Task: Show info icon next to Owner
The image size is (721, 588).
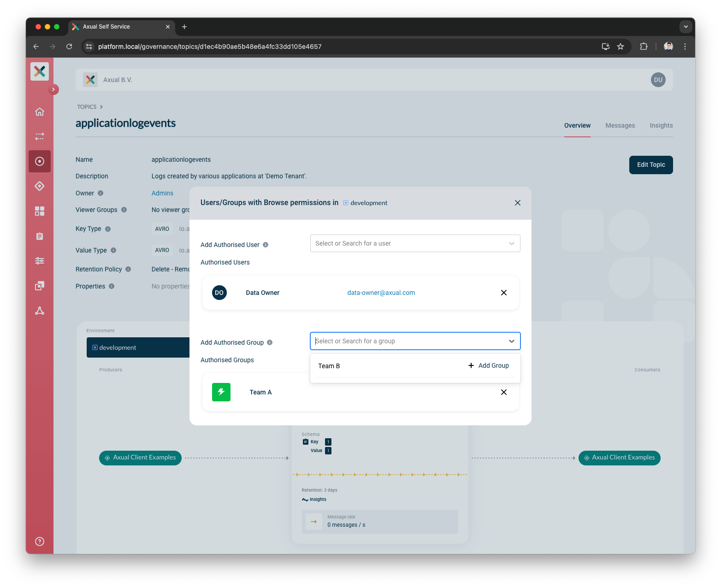Action: [100, 193]
